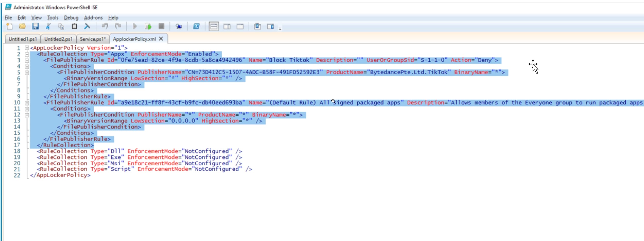Click the Cut scissors icon

tap(48, 26)
